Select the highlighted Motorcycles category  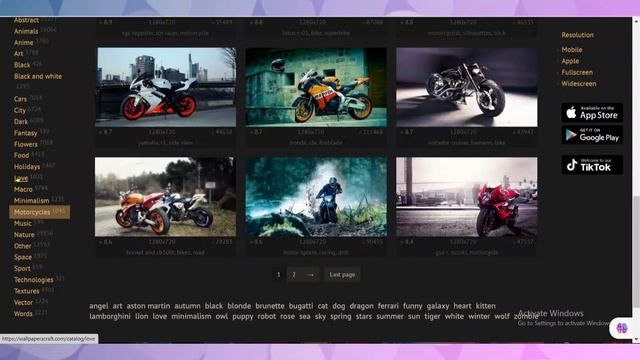click(x=40, y=212)
